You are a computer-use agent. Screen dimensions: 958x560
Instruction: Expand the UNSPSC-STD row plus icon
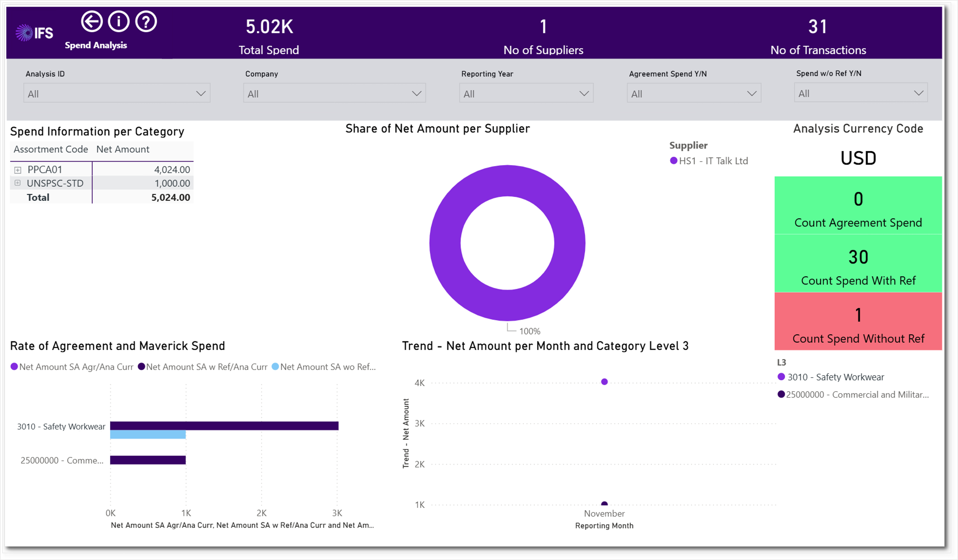pos(17,183)
